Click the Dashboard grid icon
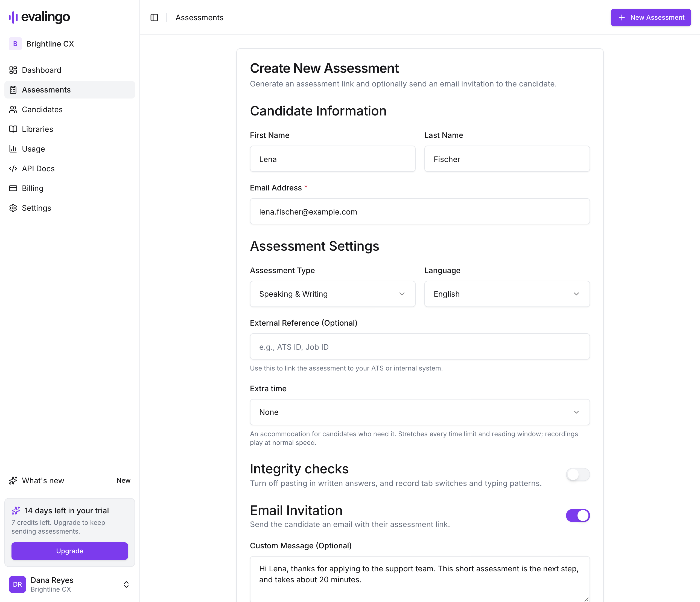700x602 pixels. tap(13, 70)
